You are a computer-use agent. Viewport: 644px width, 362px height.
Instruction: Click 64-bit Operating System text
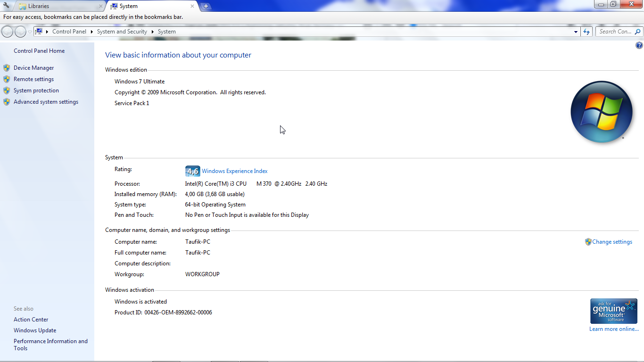[x=215, y=205]
